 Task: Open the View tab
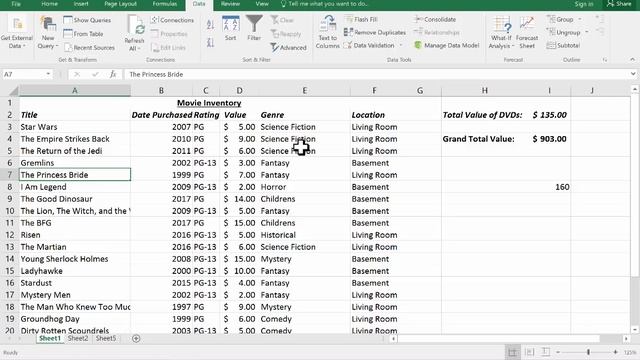pyautogui.click(x=262, y=4)
